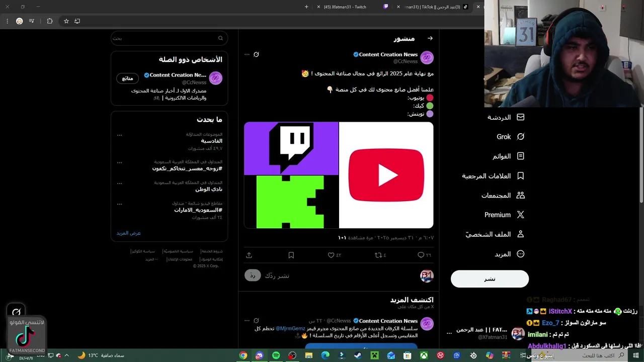Open the Twitch logo image in post
Viewport: 644px width, 362px height.
point(291,148)
